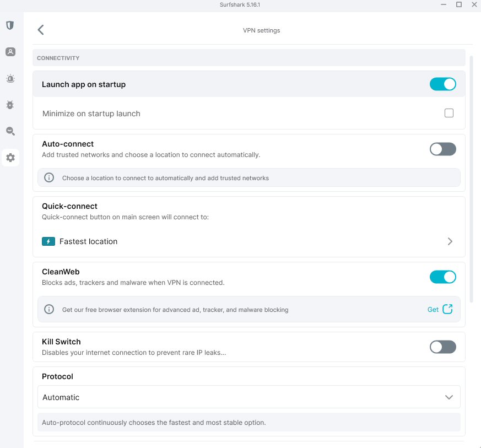Click the Get browser extension link
This screenshot has height=448, width=481.
point(433,309)
